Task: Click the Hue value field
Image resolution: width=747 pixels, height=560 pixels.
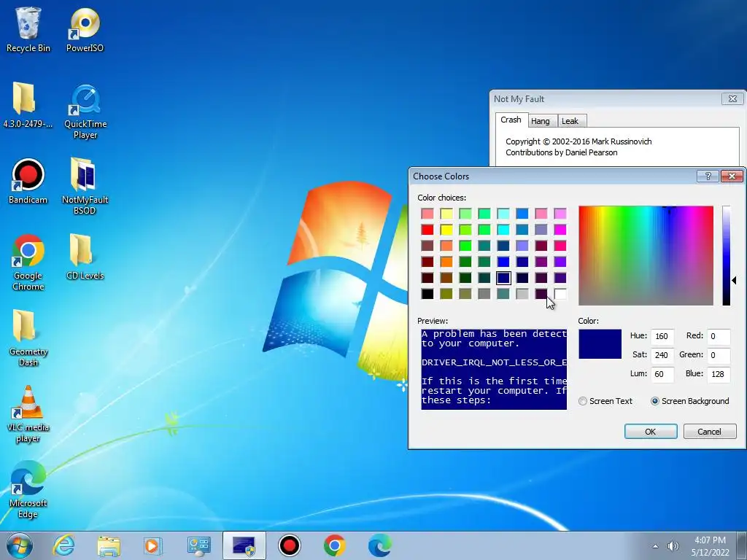Action: pyautogui.click(x=662, y=336)
